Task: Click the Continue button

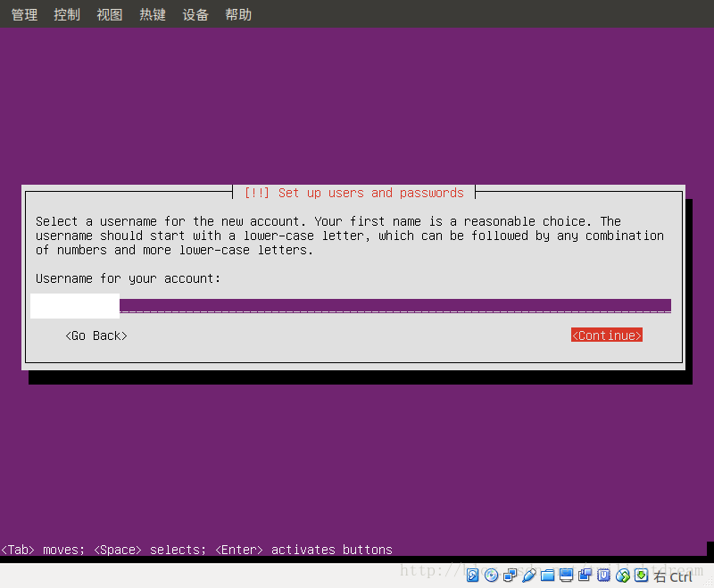Action: pos(606,335)
